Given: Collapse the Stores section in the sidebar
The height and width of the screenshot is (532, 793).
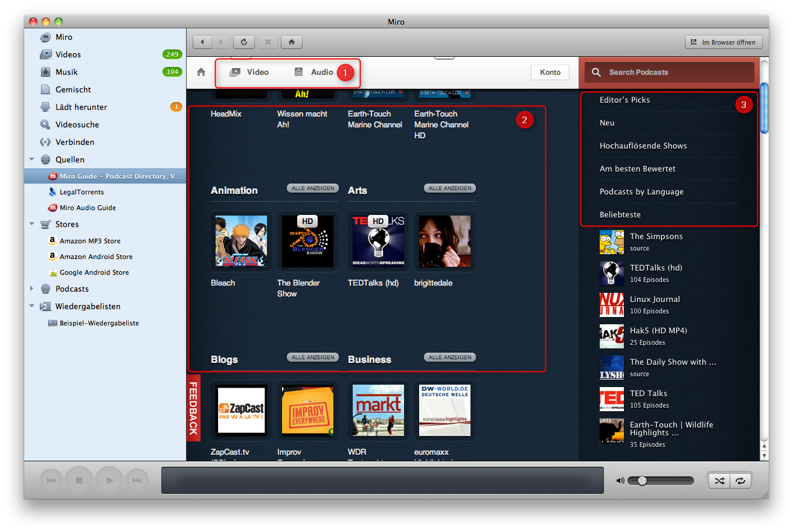Looking at the screenshot, I should (x=31, y=224).
